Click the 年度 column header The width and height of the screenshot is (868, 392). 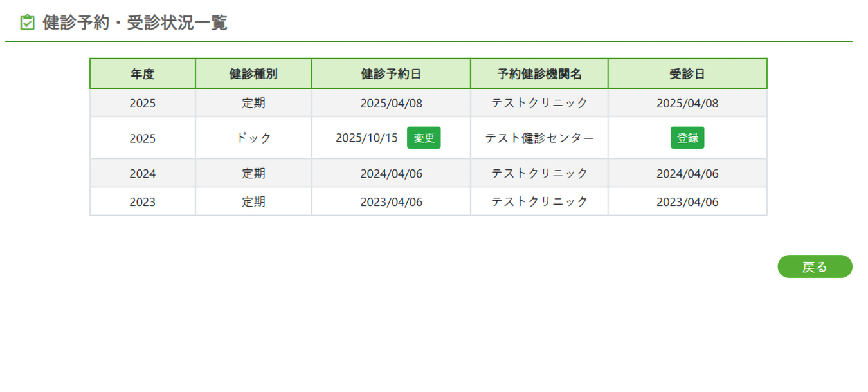coord(143,74)
